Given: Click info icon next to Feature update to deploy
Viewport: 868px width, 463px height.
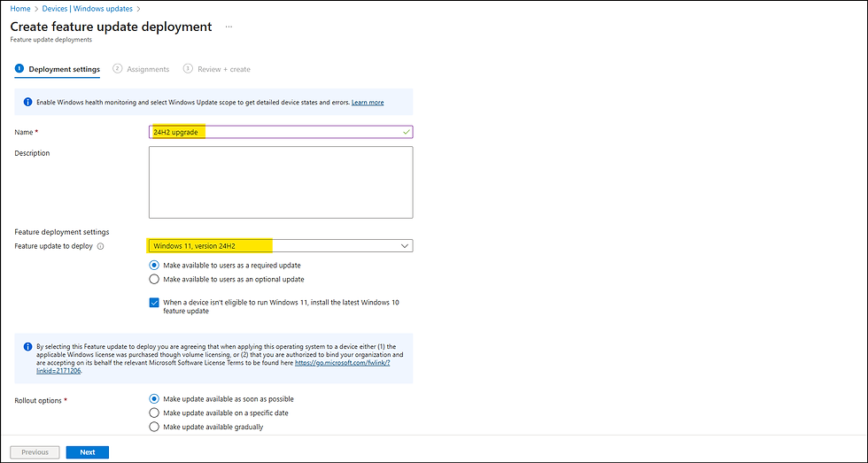Looking at the screenshot, I should tap(100, 247).
